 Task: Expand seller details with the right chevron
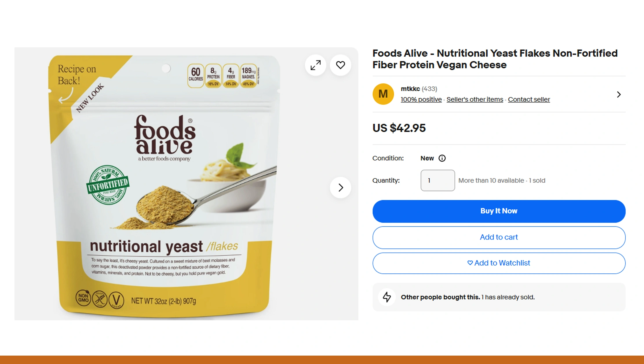[619, 94]
